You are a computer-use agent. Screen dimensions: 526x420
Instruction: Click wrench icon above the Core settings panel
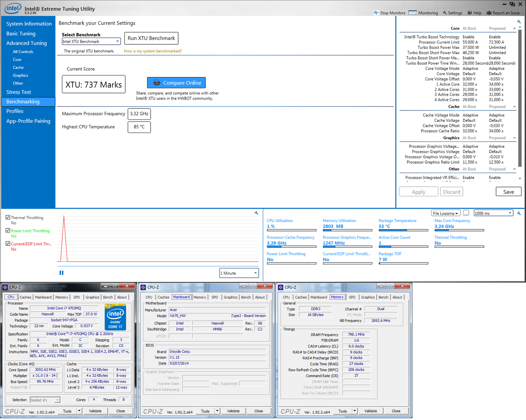coord(519,22)
